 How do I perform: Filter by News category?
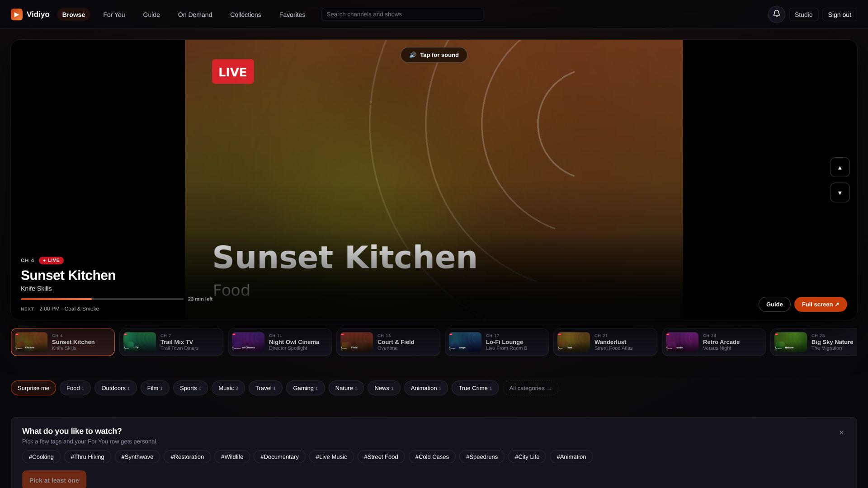pos(384,388)
